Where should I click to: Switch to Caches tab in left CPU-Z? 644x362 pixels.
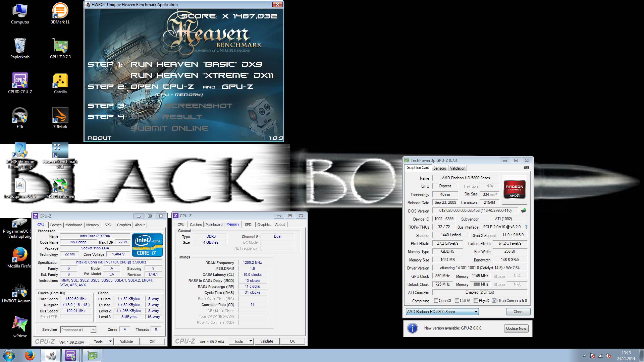56,225
